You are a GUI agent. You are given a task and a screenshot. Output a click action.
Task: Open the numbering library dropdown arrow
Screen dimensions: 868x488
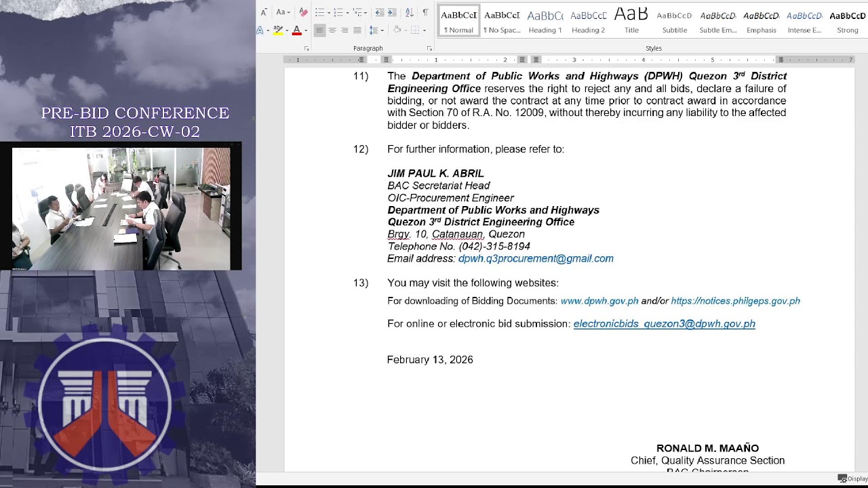(347, 13)
